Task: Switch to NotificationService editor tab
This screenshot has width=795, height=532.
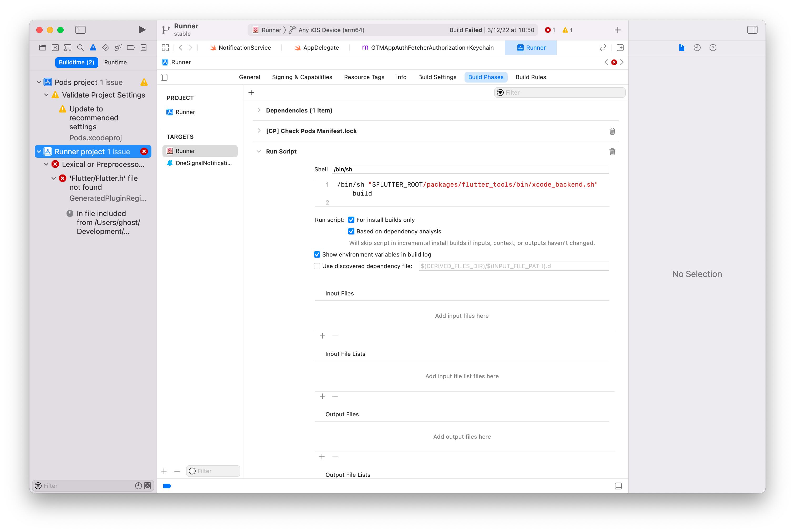Action: (240, 48)
